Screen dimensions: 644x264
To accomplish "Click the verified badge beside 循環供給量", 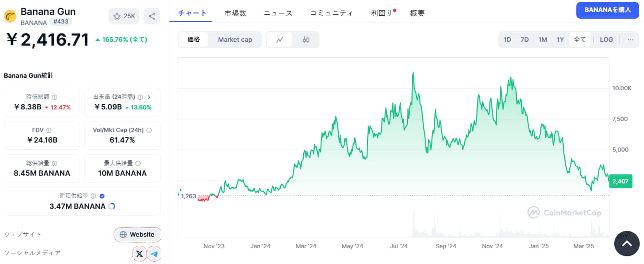I will (x=102, y=196).
